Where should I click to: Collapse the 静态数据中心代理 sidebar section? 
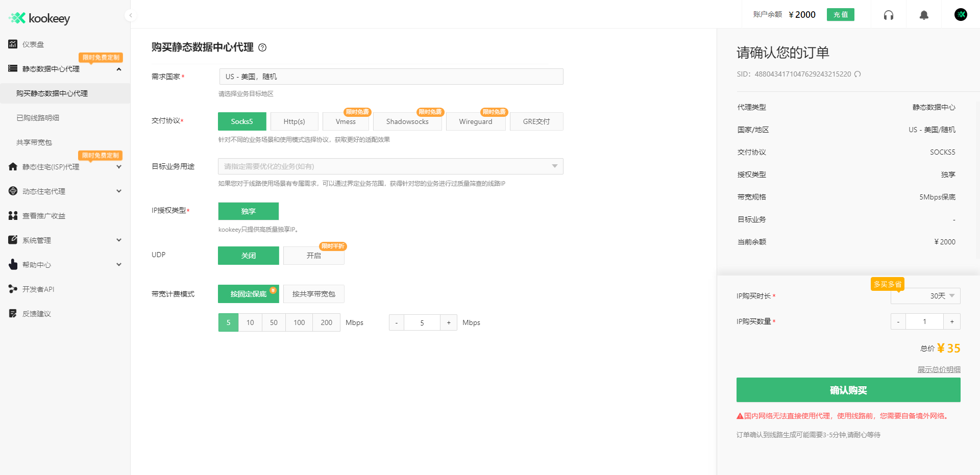pyautogui.click(x=119, y=69)
